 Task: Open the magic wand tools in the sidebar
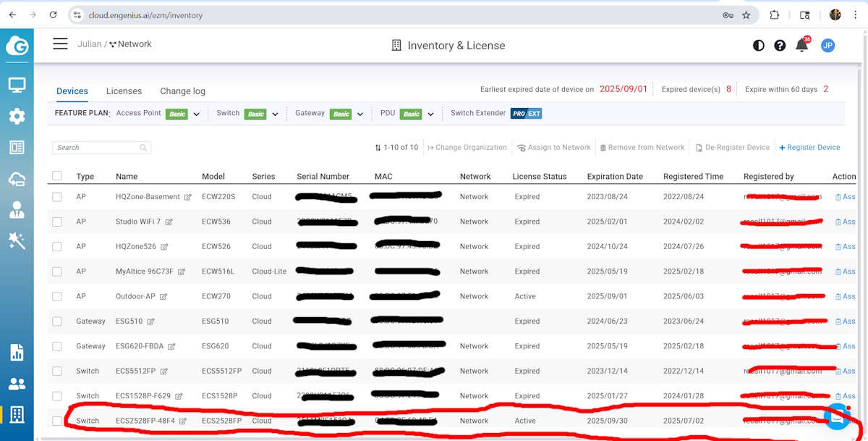click(x=17, y=241)
